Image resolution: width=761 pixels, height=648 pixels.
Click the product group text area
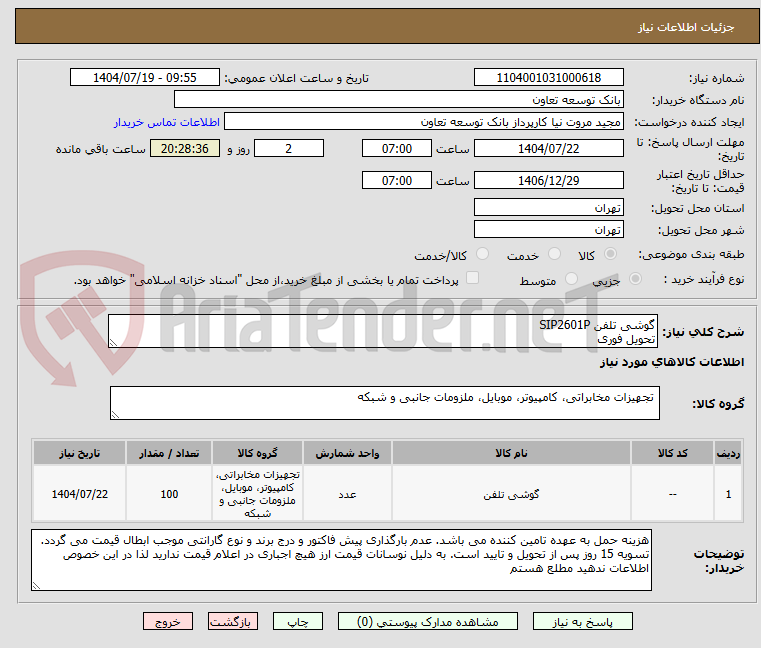[x=384, y=403]
